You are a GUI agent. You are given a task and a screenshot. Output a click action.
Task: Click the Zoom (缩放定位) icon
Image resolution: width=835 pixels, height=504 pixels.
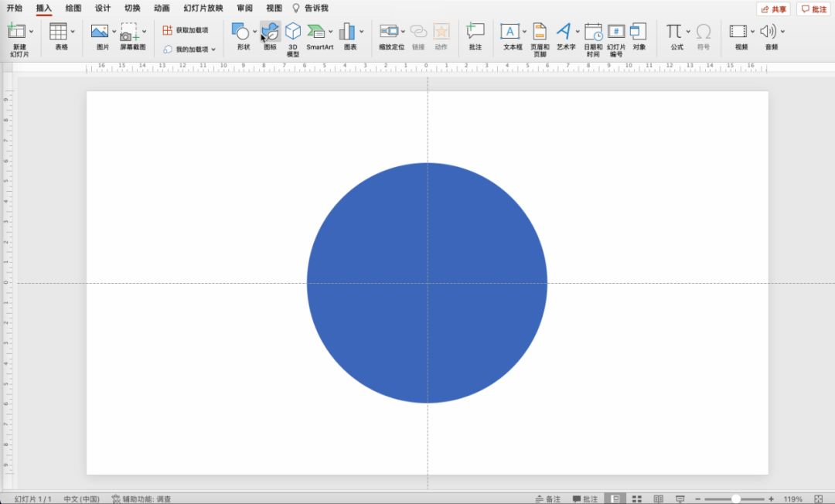click(x=389, y=32)
